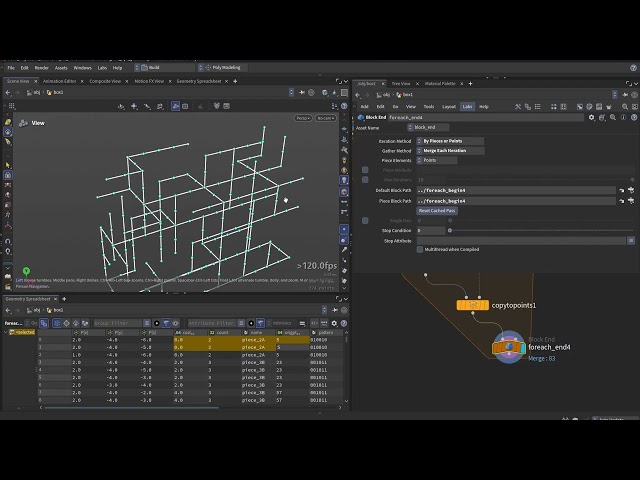Click the Default Block Path field
Screen dimensions: 640x480
(516, 190)
